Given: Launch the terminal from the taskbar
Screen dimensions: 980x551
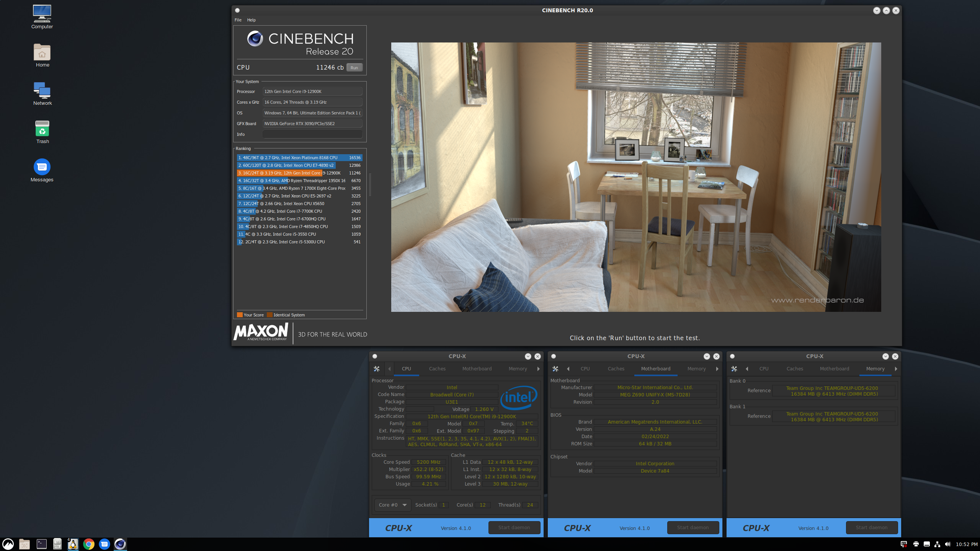Looking at the screenshot, I should (x=41, y=544).
